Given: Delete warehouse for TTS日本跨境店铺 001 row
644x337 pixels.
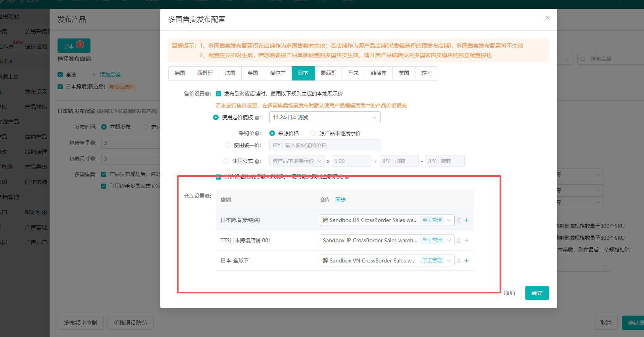Looking at the screenshot, I should 459,240.
